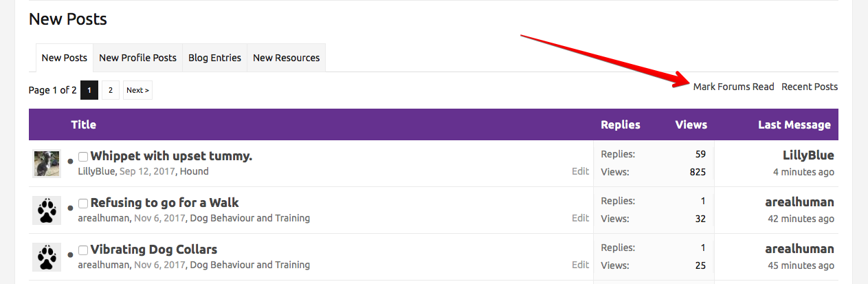Select the view count 825
868x284 pixels.
tap(698, 172)
